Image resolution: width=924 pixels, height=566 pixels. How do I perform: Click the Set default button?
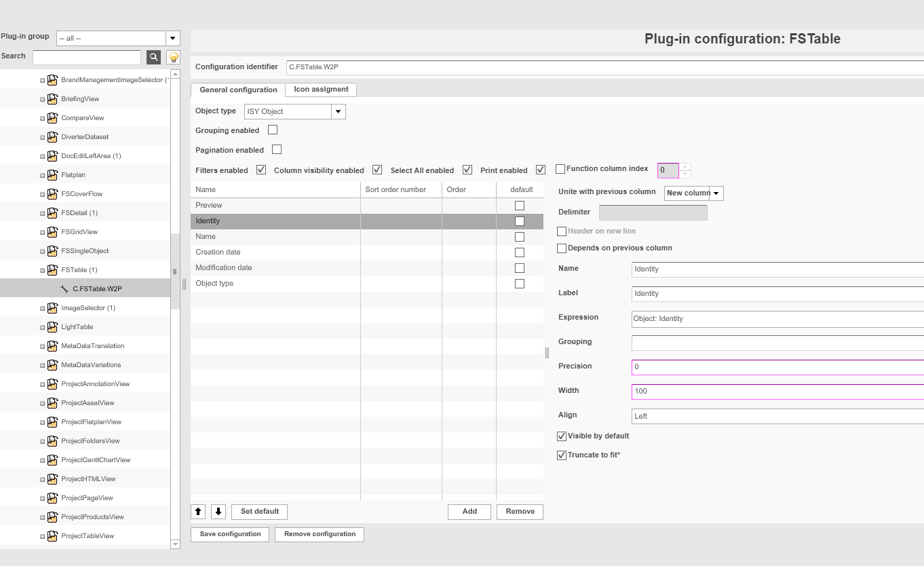tap(260, 512)
